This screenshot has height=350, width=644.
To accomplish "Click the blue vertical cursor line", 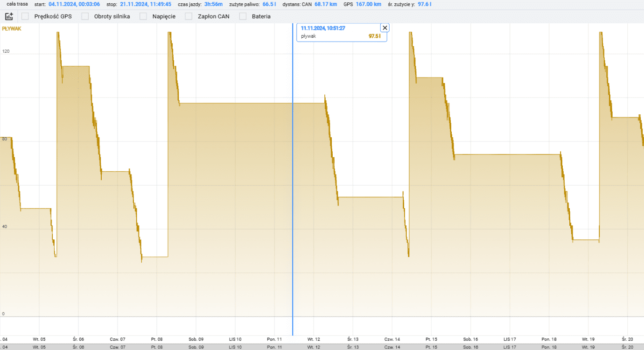I will [293, 187].
